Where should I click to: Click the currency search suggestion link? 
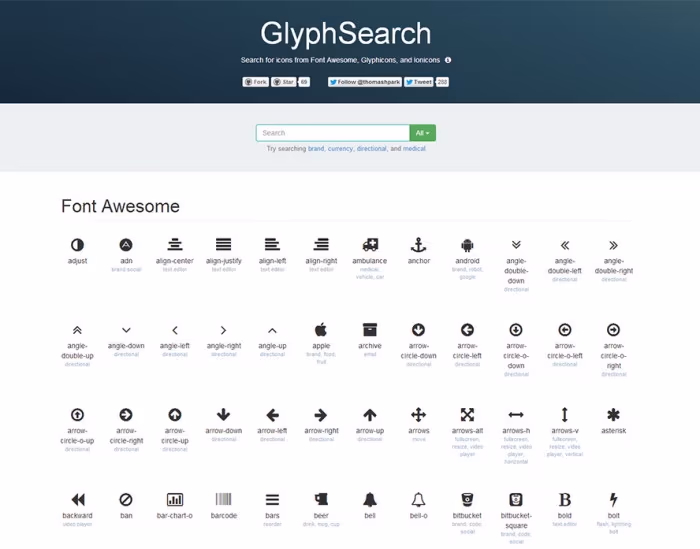[x=340, y=149]
